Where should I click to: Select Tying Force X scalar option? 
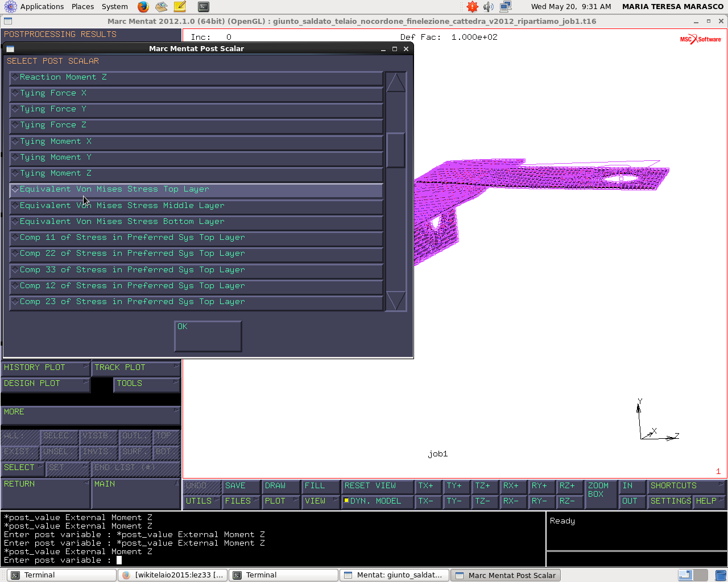click(x=196, y=93)
